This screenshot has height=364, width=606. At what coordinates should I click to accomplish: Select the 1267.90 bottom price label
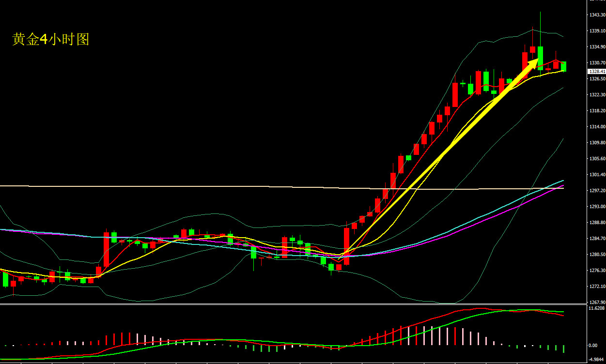[x=597, y=303]
